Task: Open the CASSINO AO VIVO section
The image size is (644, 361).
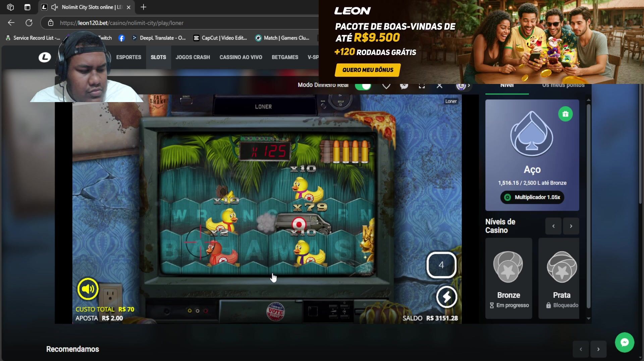Action: click(241, 57)
